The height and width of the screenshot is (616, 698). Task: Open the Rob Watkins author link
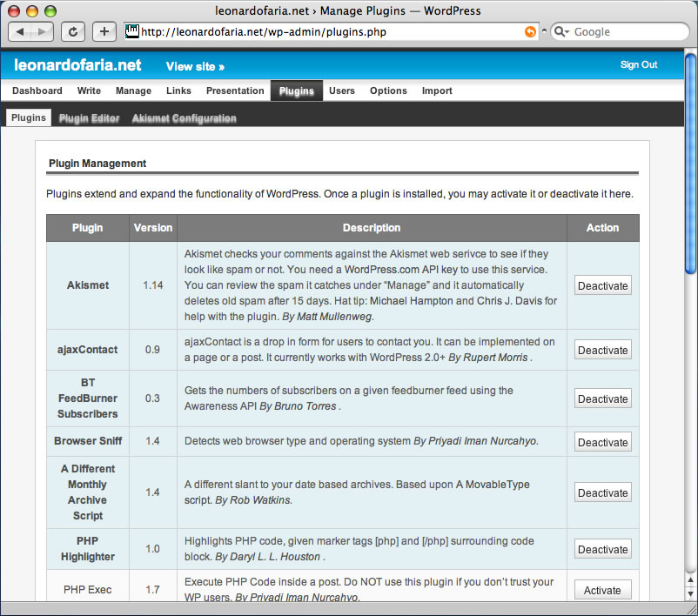(x=260, y=500)
